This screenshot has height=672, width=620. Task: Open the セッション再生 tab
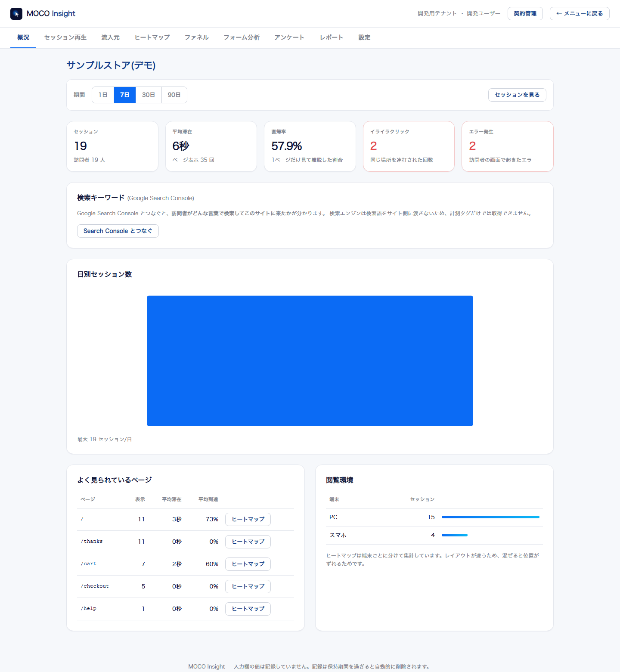pyautogui.click(x=65, y=37)
